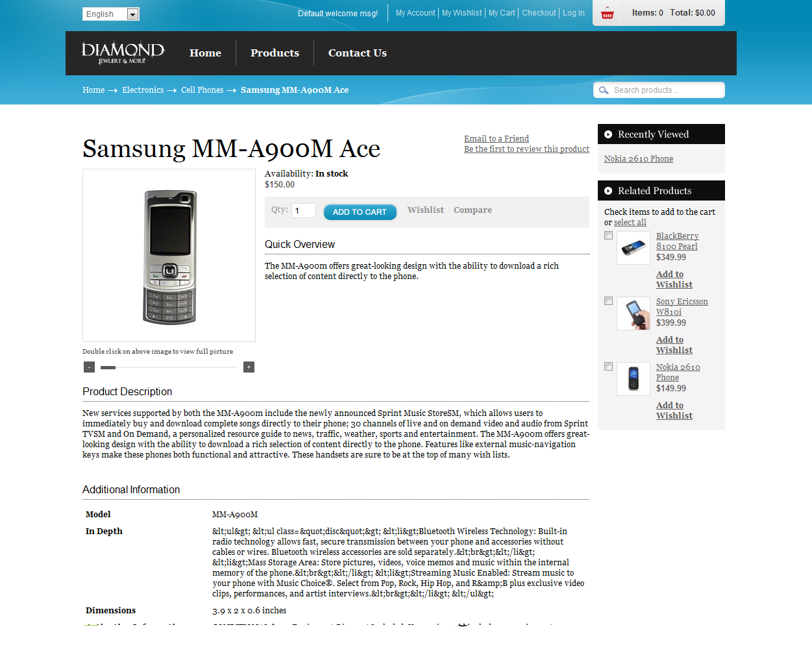Click the select all related products link
Screen dimensions: 812x649
coord(630,223)
